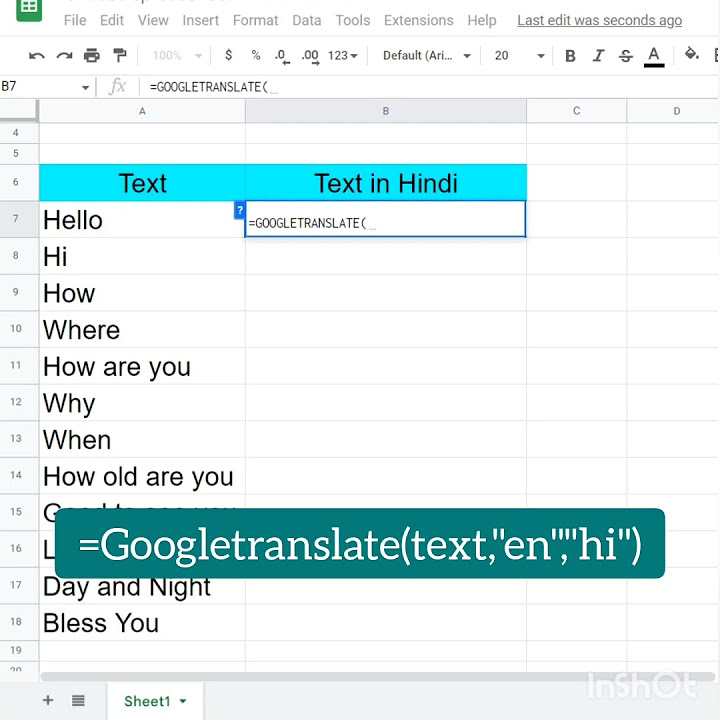The image size is (720, 720).
Task: Click the cell containing Day and Night
Action: pyautogui.click(x=142, y=587)
